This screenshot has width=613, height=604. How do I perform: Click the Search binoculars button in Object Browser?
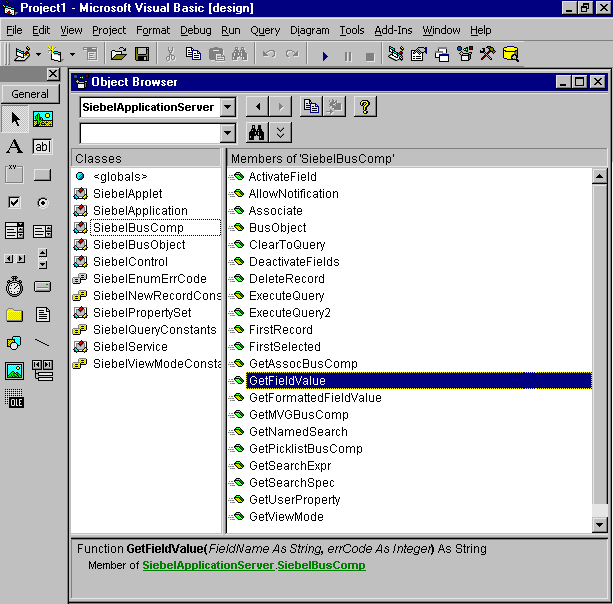coord(257,133)
